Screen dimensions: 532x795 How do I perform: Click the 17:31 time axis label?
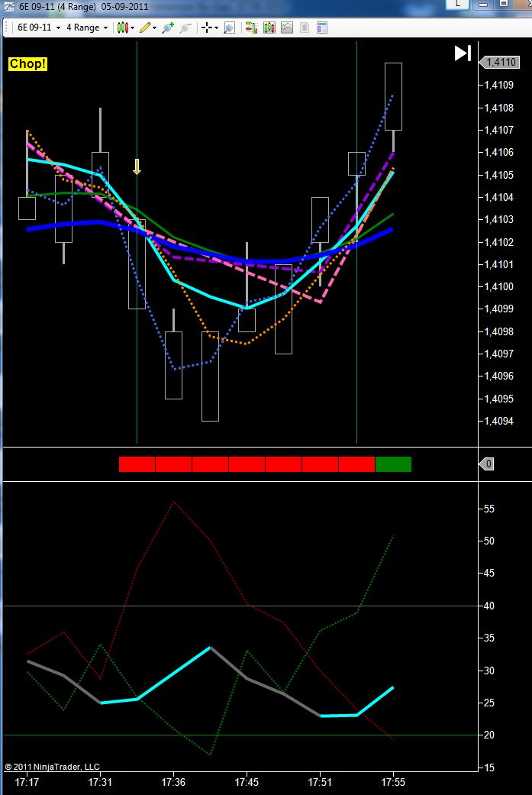(x=100, y=782)
